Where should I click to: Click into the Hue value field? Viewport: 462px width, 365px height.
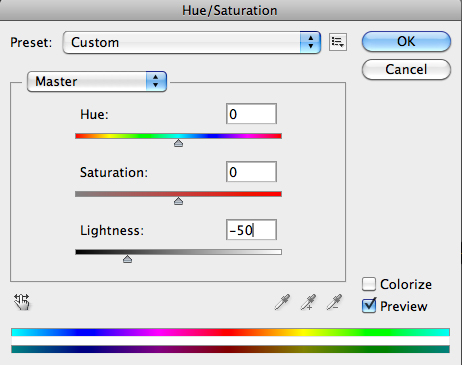point(251,114)
